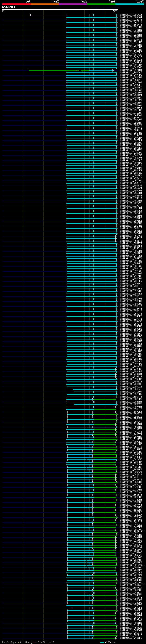Select the UniRef100_Q5EMT9 row label
Screen dimensions: 146x644
(131, 419)
